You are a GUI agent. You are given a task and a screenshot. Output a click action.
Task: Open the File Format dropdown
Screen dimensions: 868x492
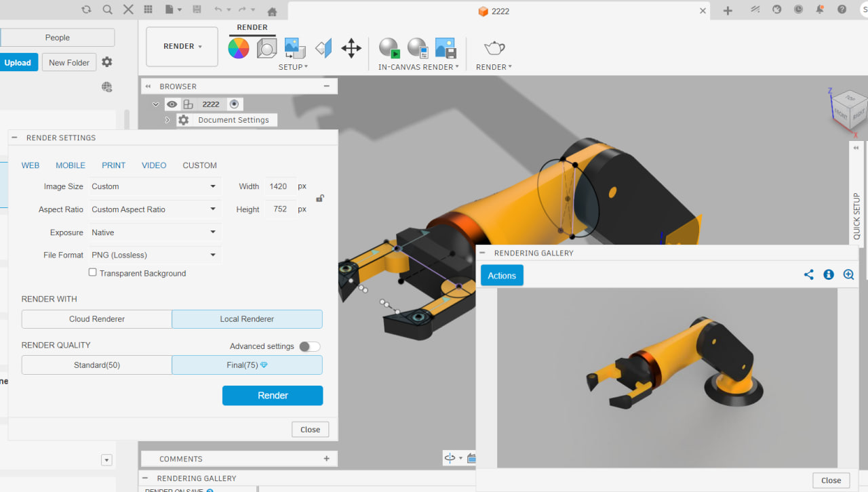pyautogui.click(x=155, y=255)
